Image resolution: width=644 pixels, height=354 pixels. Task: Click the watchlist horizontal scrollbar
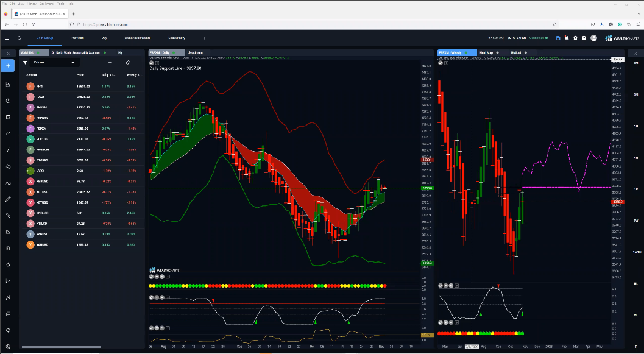[x=61, y=347]
